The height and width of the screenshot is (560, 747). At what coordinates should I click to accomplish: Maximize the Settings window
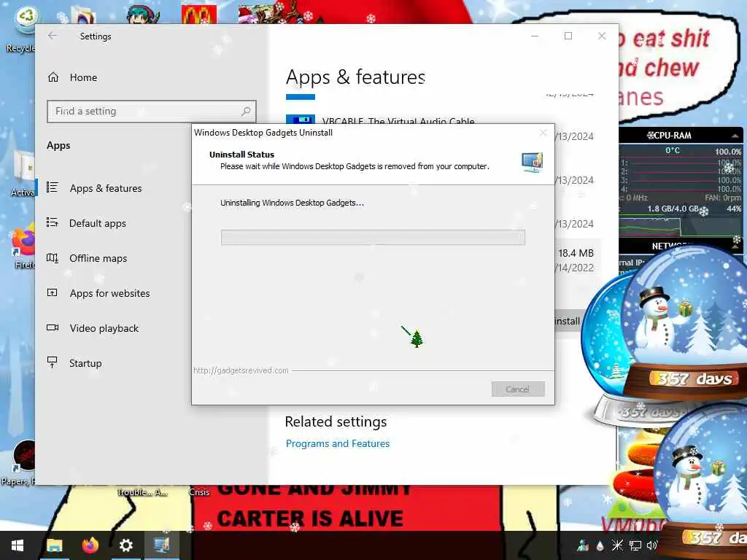(x=568, y=36)
